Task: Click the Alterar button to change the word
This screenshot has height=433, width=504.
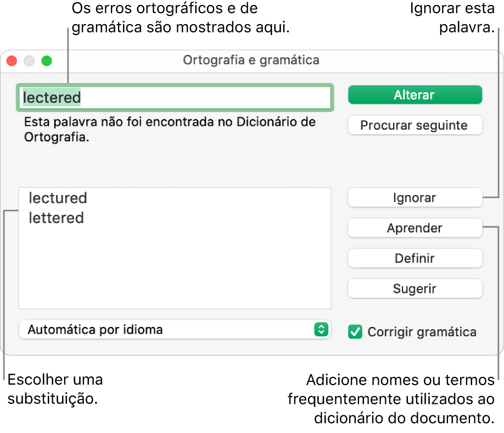Action: click(x=415, y=95)
